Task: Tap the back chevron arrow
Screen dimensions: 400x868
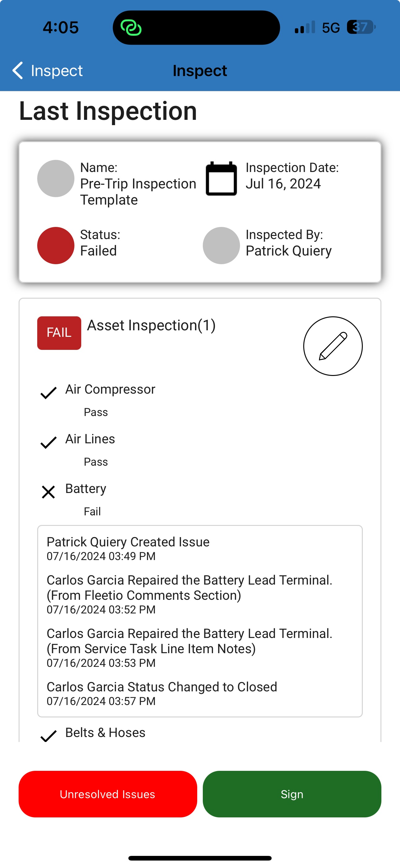Action: pyautogui.click(x=17, y=70)
